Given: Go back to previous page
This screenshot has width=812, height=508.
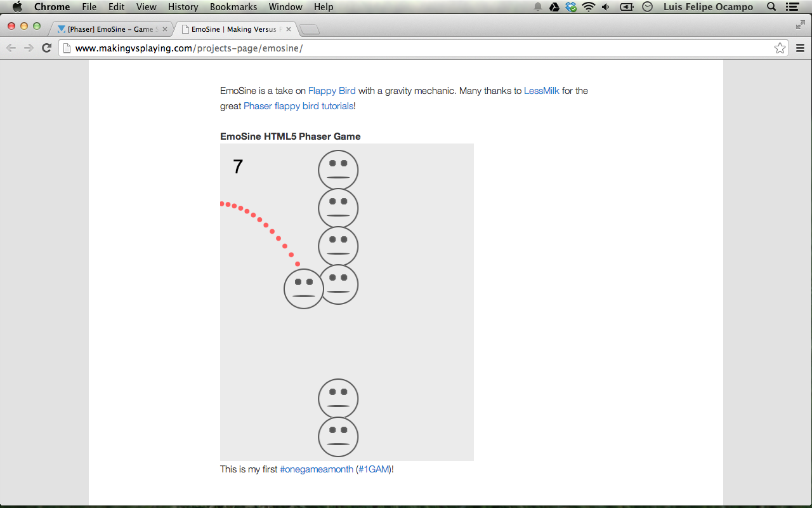Looking at the screenshot, I should tap(11, 48).
